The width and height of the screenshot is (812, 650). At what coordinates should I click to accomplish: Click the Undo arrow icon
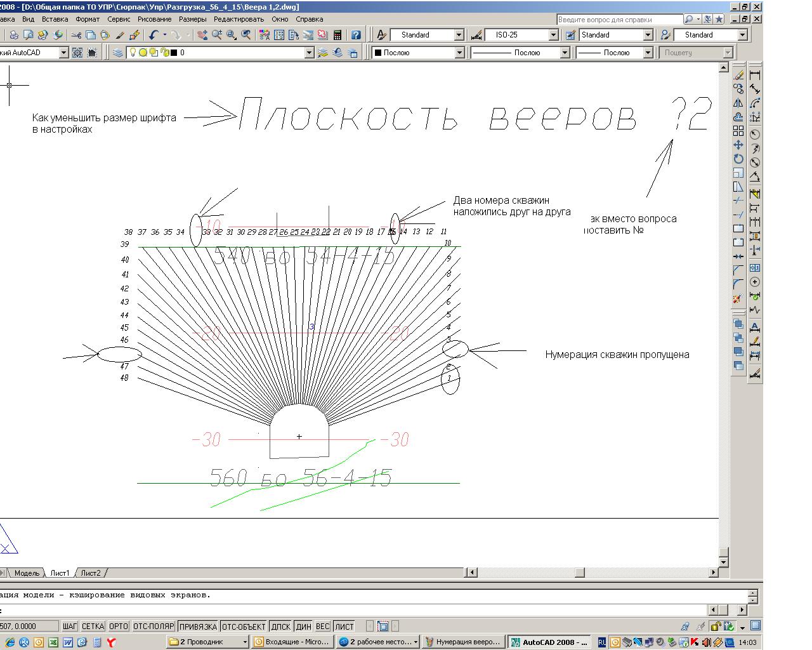[153, 35]
